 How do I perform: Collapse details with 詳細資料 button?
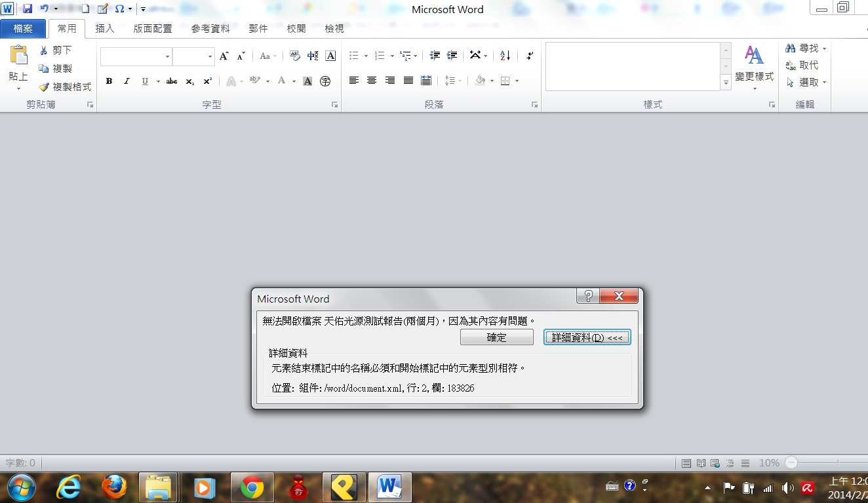point(587,337)
